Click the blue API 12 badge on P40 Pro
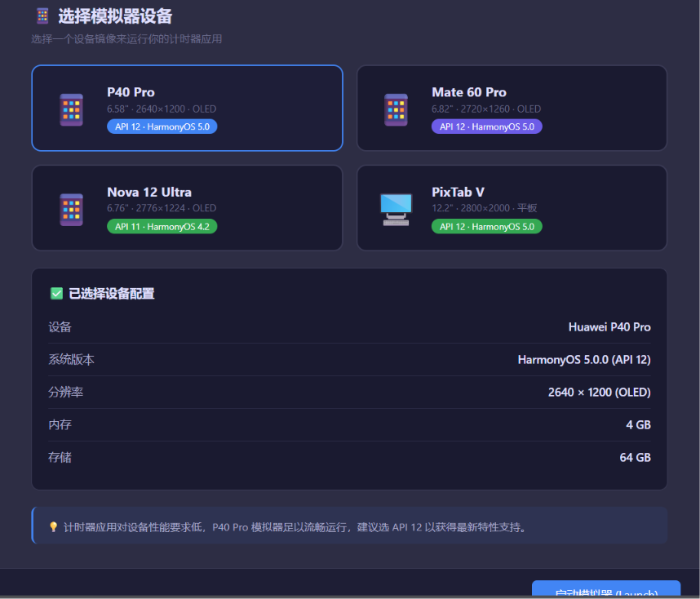 pos(162,126)
